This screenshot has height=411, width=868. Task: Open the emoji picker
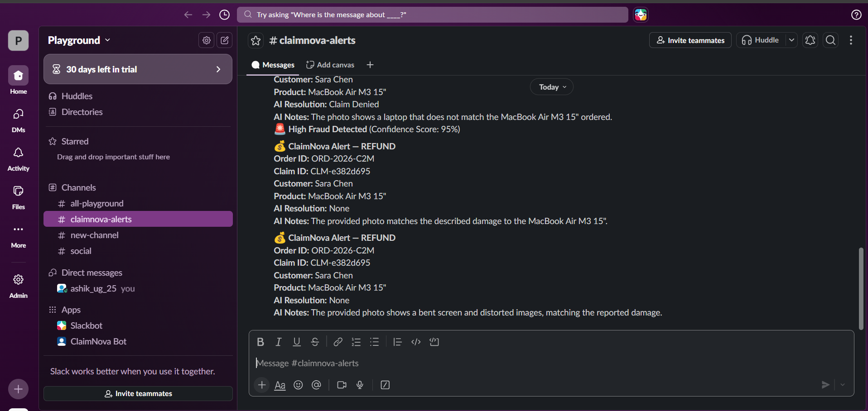click(298, 385)
